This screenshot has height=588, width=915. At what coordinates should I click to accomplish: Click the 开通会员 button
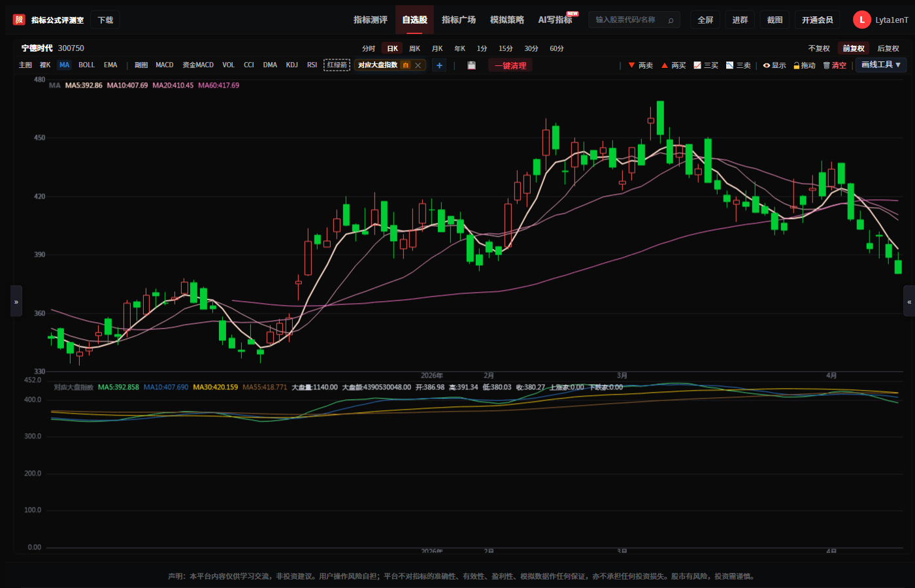(x=818, y=20)
